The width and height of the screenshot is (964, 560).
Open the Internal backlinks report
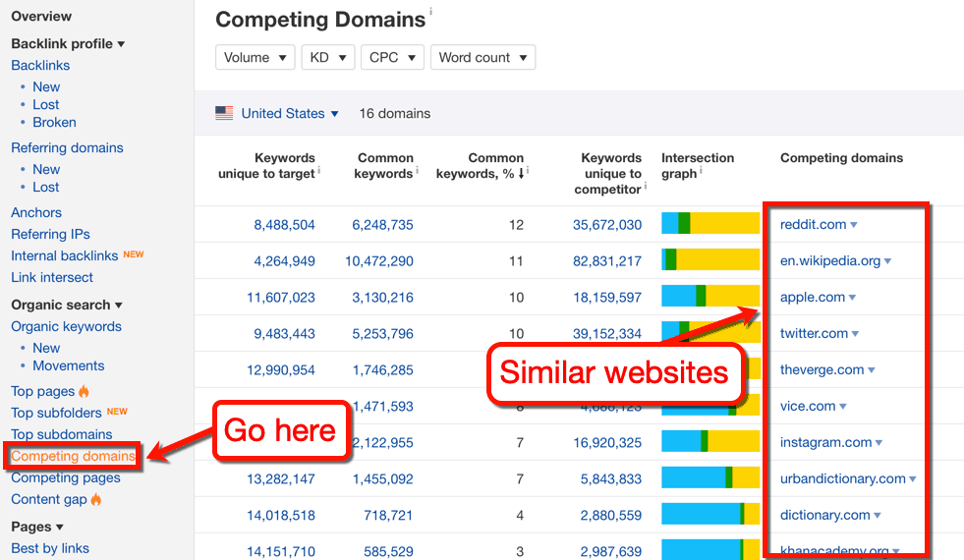65,255
